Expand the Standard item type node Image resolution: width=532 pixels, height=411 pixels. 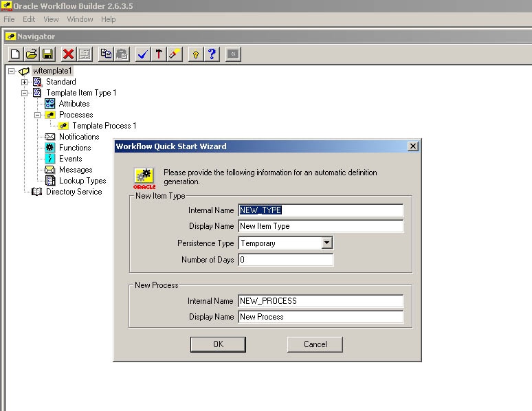(x=25, y=82)
